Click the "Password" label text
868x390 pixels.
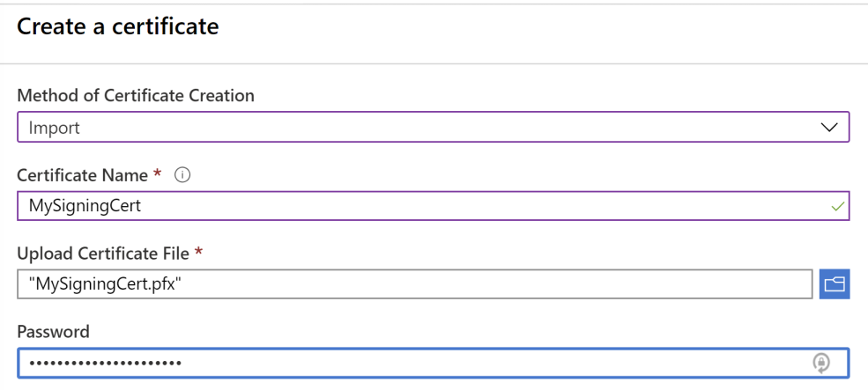pyautogui.click(x=53, y=332)
